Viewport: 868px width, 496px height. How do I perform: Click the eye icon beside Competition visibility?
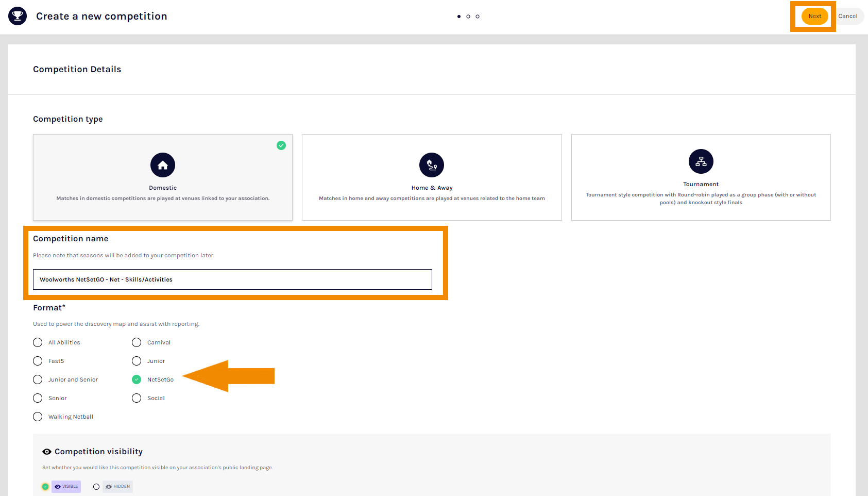(47, 452)
